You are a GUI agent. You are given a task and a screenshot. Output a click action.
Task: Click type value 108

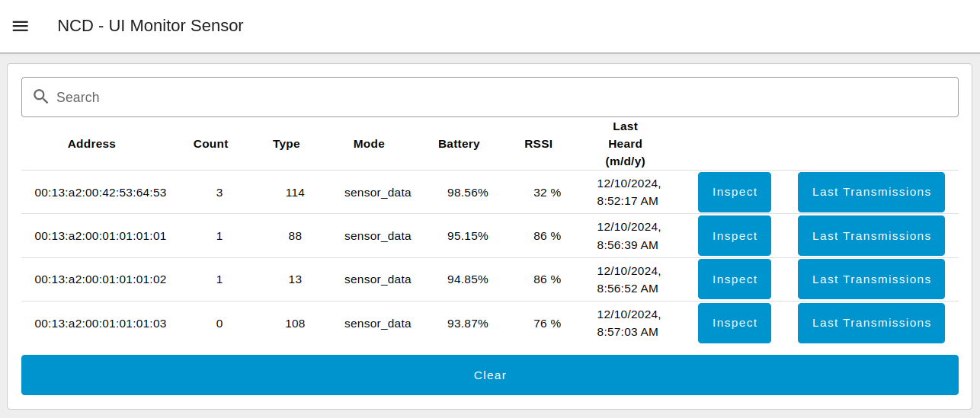(295, 324)
